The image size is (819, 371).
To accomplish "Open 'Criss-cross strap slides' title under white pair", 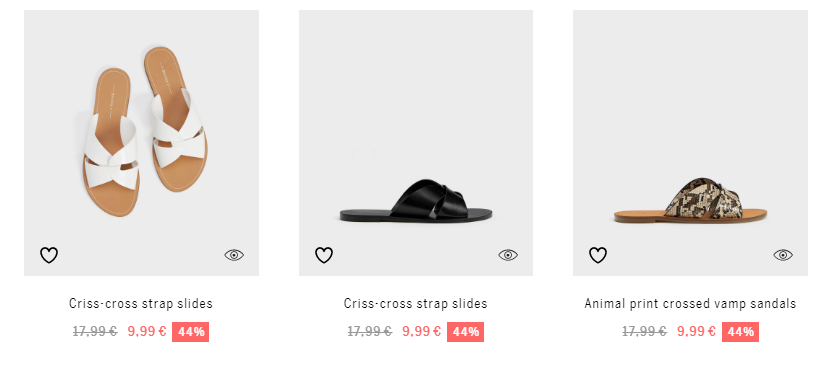I will pos(141,303).
